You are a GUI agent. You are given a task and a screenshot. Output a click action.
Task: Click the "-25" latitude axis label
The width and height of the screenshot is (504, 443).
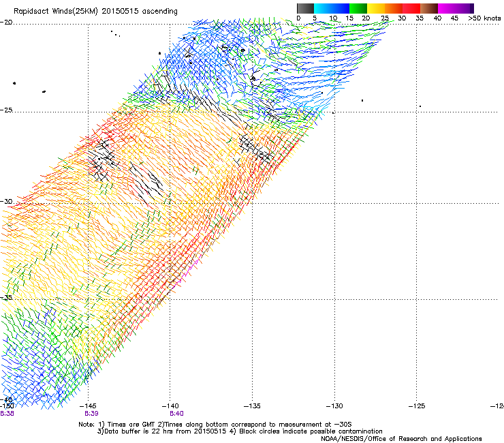click(6, 110)
